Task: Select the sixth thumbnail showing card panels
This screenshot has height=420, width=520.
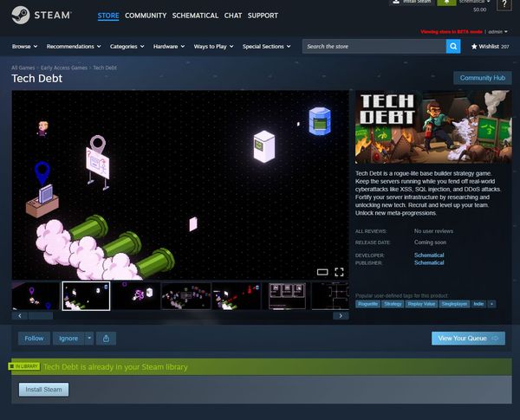Action: pyautogui.click(x=286, y=296)
